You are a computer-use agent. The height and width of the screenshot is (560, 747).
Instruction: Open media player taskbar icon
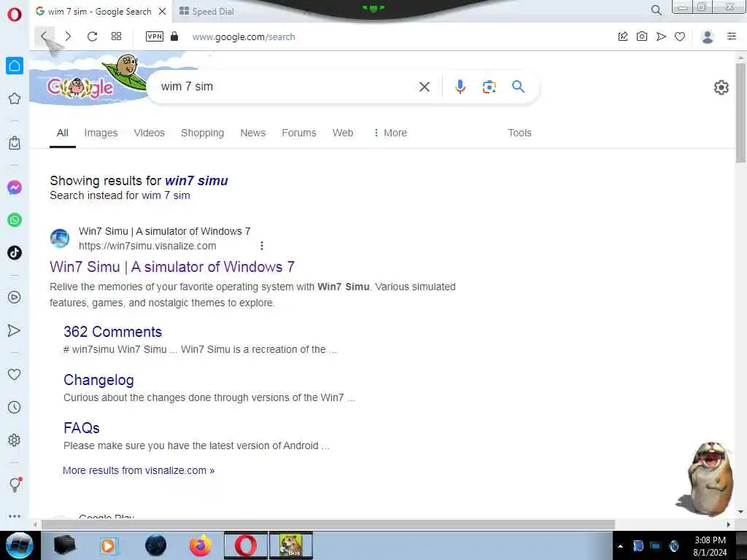(109, 545)
